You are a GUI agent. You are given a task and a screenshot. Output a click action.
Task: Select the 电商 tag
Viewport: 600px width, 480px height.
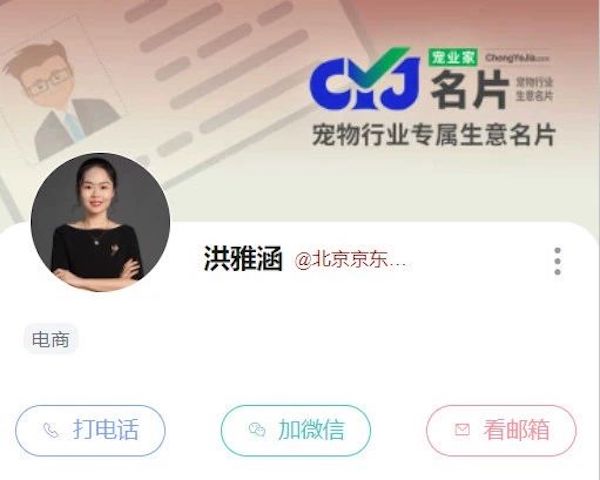pyautogui.click(x=51, y=339)
